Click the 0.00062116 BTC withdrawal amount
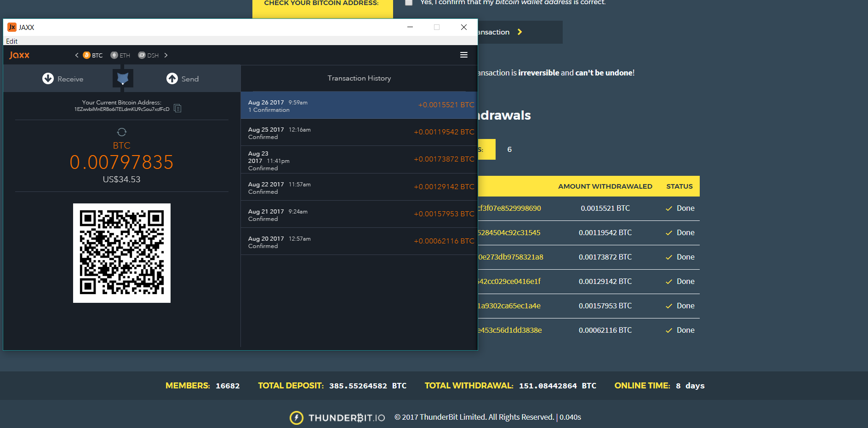This screenshot has height=428, width=868. coord(605,330)
